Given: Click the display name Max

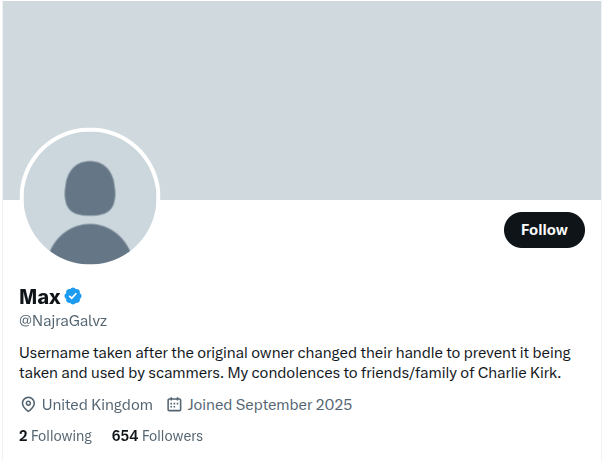Looking at the screenshot, I should [x=40, y=297].
